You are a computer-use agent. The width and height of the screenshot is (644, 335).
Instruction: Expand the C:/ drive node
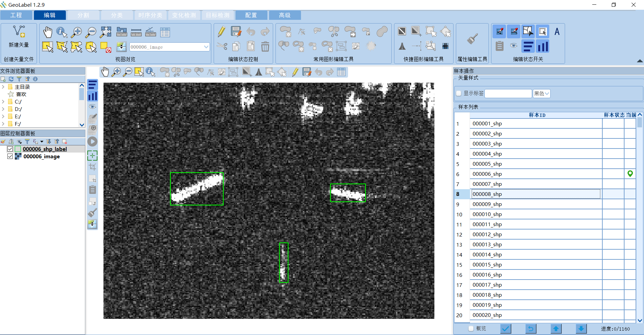click(x=3, y=101)
